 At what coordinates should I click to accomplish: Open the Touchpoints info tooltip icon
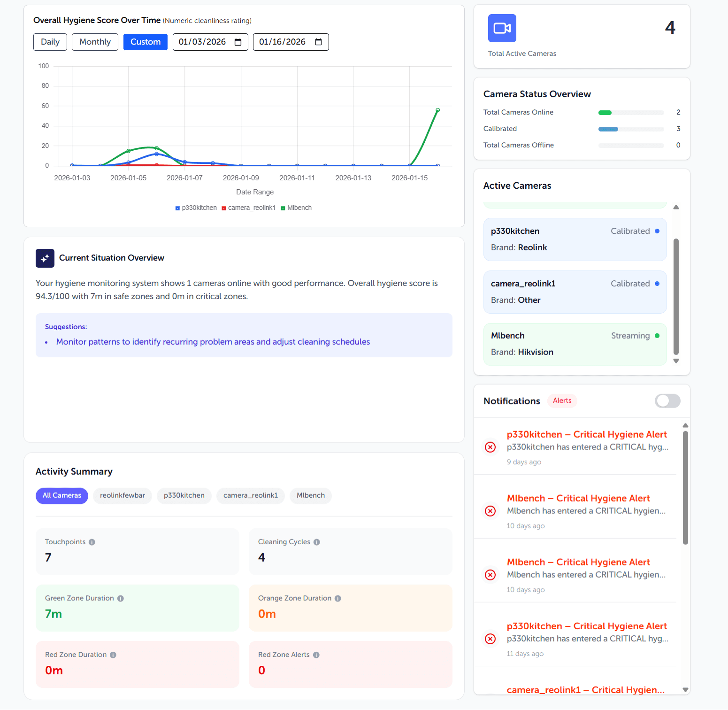[93, 541]
